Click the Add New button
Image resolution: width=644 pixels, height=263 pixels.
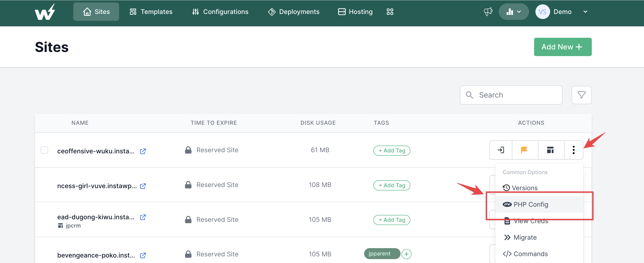pos(562,47)
